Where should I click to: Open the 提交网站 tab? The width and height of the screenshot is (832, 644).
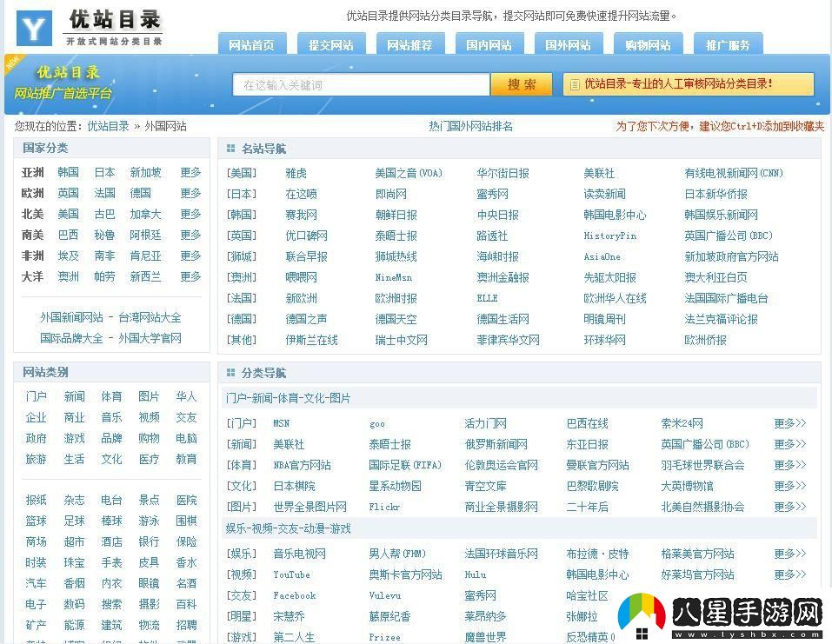[331, 44]
